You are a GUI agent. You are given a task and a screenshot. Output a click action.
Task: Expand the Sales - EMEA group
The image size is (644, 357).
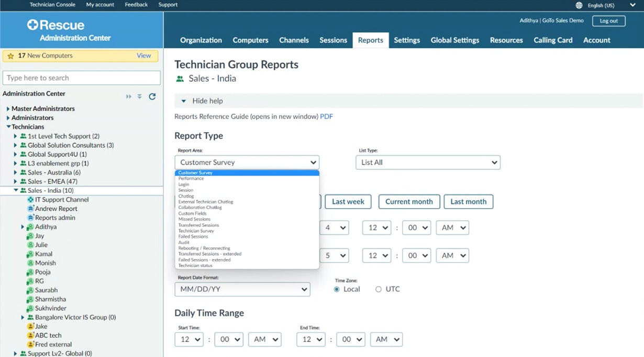tap(16, 181)
